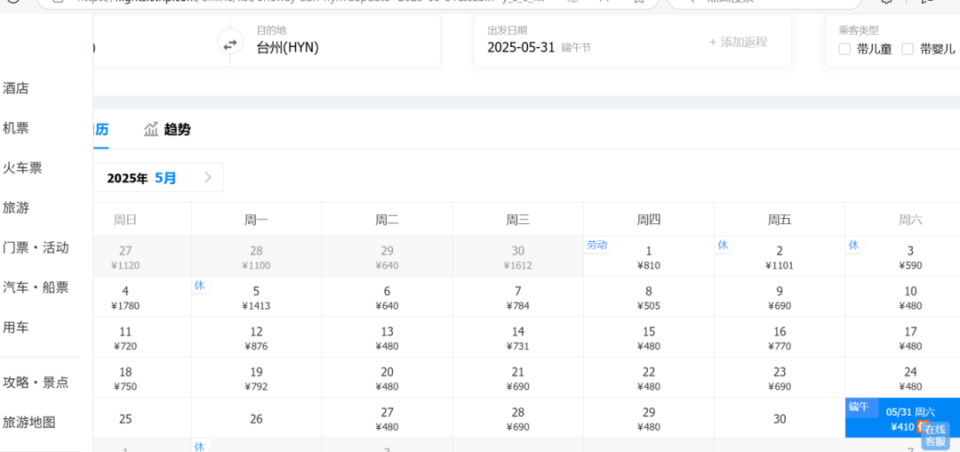960x452 pixels.
Task: Select 门票・活动 in the side menu
Action: [36, 248]
